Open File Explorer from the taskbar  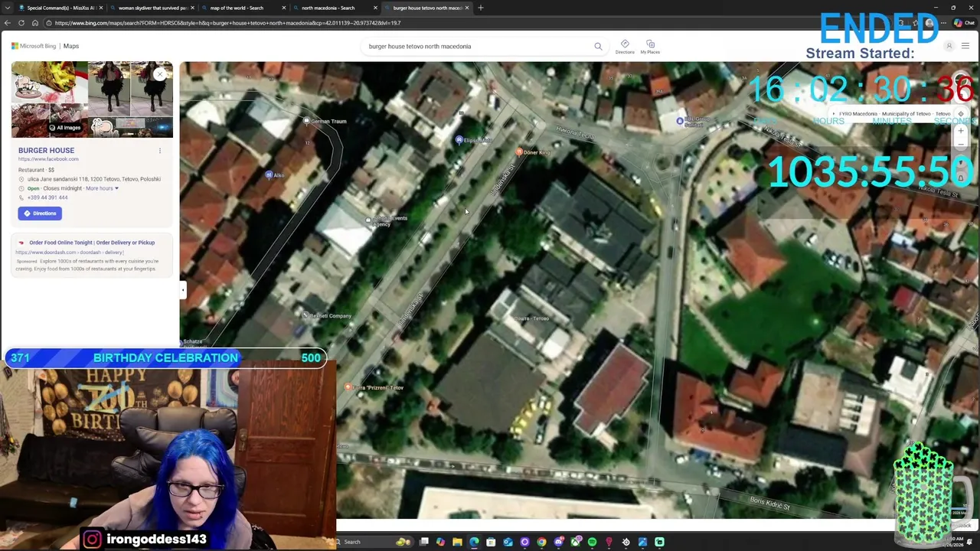point(457,542)
